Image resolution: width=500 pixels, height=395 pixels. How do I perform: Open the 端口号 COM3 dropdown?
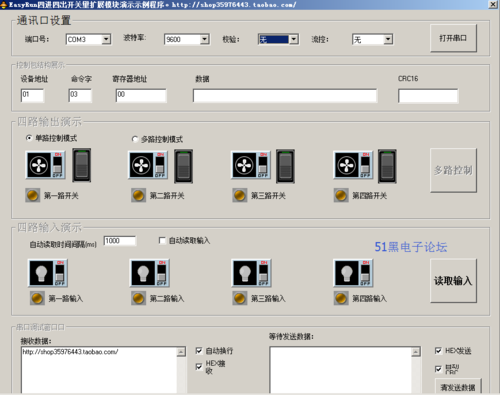106,39
